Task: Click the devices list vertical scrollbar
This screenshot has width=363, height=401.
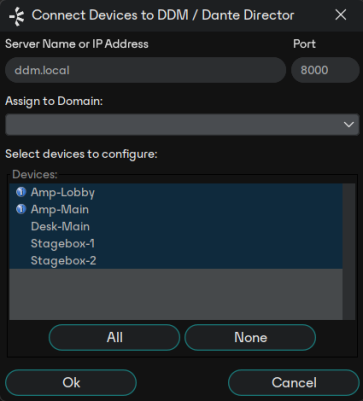Action: click(349, 252)
